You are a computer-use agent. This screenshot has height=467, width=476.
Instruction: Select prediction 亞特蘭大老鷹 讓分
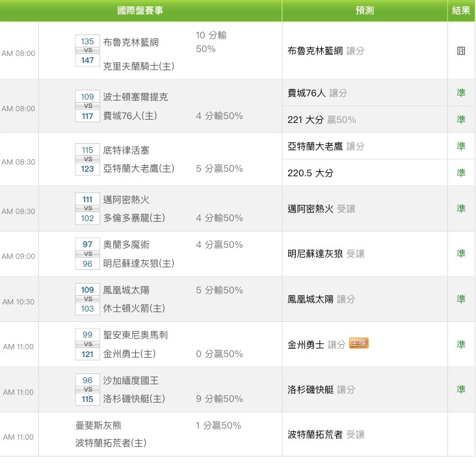326,146
